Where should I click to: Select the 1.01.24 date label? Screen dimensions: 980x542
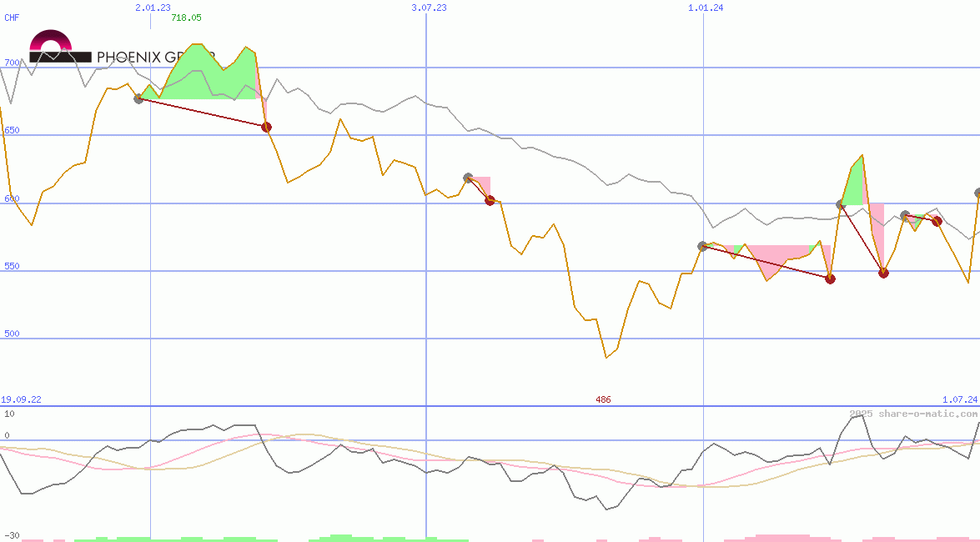[x=706, y=8]
